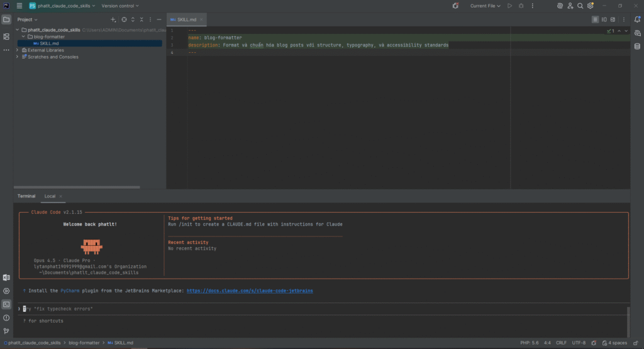644x349 pixels.
Task: Open the Version control dropdown
Action: coord(119,6)
